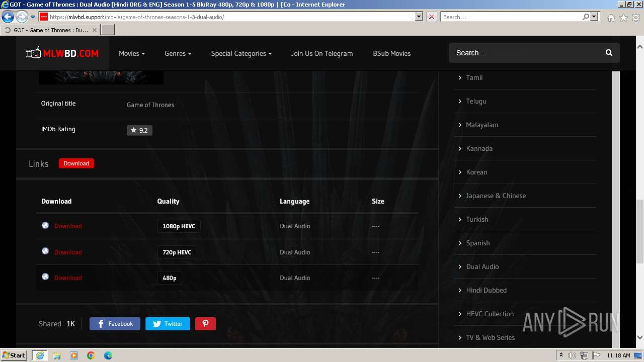Open the Windows Start menu
The width and height of the screenshot is (644, 362).
(x=14, y=355)
